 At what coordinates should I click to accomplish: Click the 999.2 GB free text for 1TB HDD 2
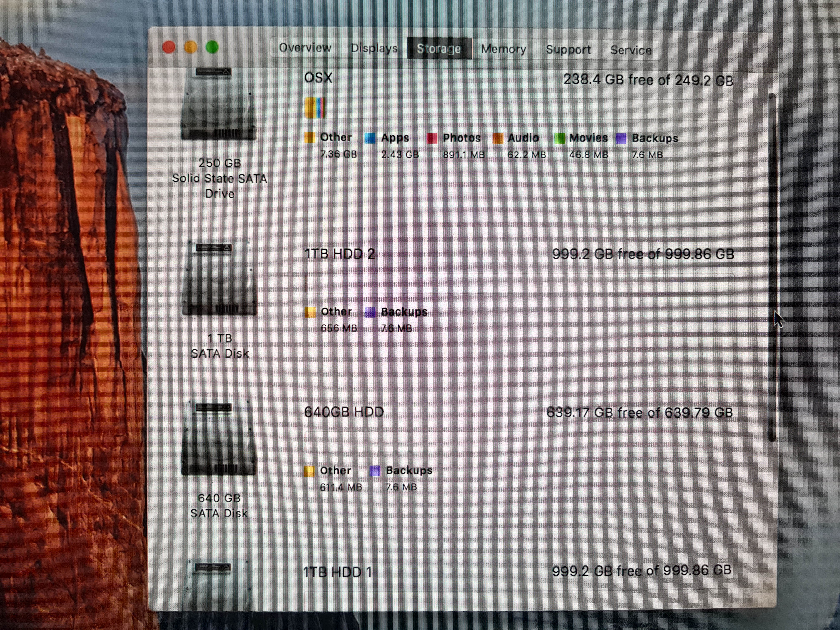point(643,254)
